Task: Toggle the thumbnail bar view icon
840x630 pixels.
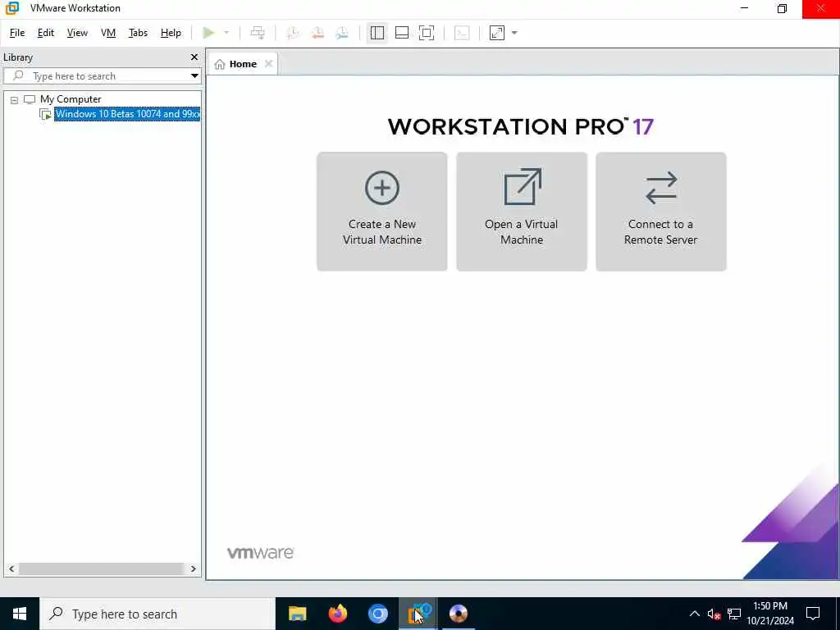Action: (402, 33)
